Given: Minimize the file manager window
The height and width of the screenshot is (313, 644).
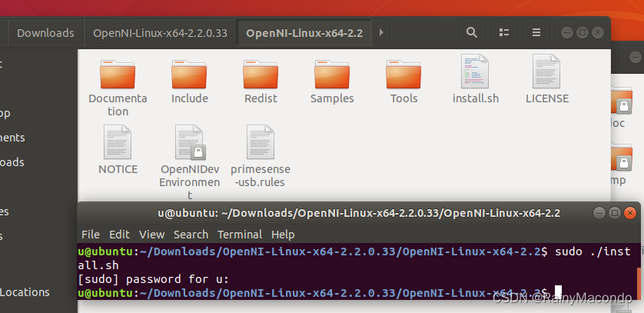Looking at the screenshot, I should (x=567, y=32).
